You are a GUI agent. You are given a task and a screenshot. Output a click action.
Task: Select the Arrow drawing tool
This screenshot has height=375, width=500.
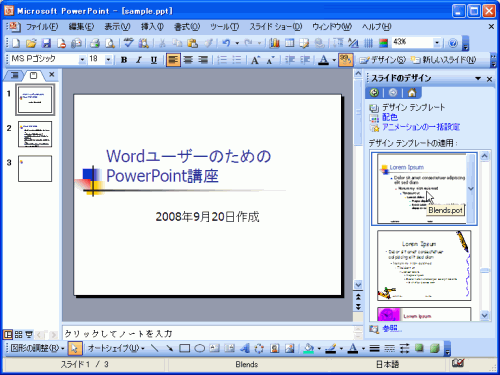click(170, 348)
